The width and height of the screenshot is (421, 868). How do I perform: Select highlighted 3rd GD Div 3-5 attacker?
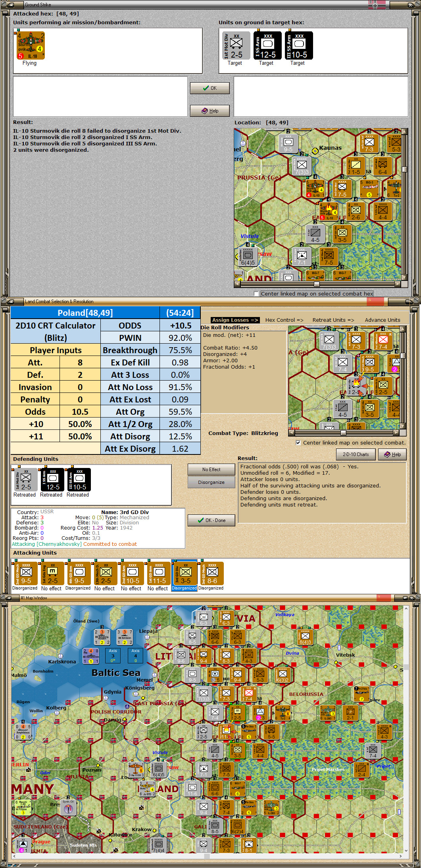[185, 573]
